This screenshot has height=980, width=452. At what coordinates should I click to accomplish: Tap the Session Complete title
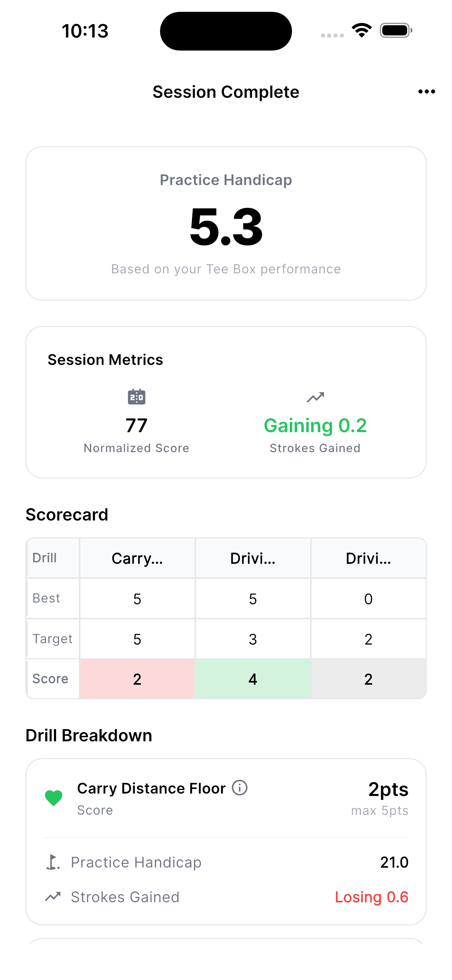[226, 91]
